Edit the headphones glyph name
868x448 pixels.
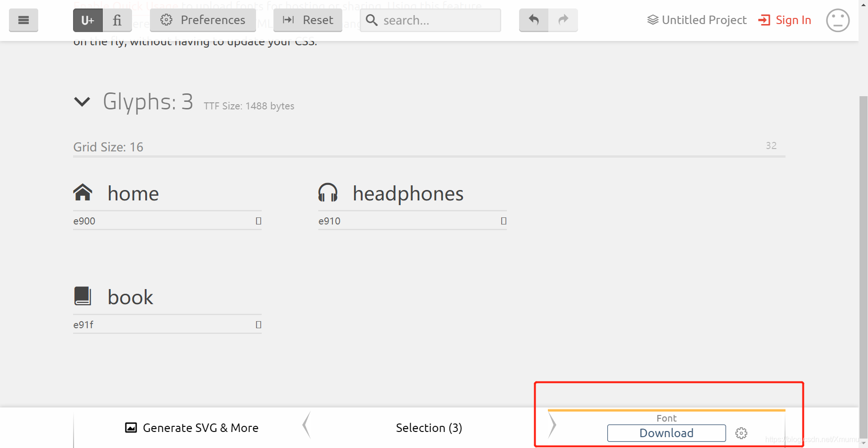(x=408, y=194)
